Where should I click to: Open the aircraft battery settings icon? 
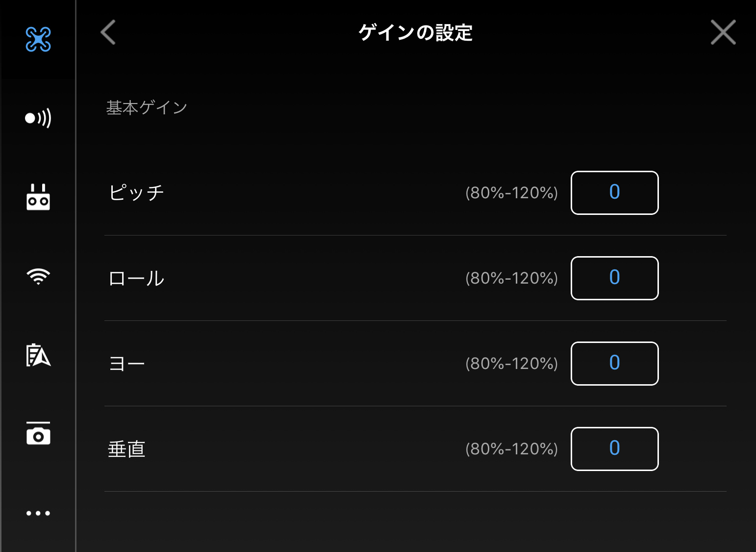click(x=38, y=355)
